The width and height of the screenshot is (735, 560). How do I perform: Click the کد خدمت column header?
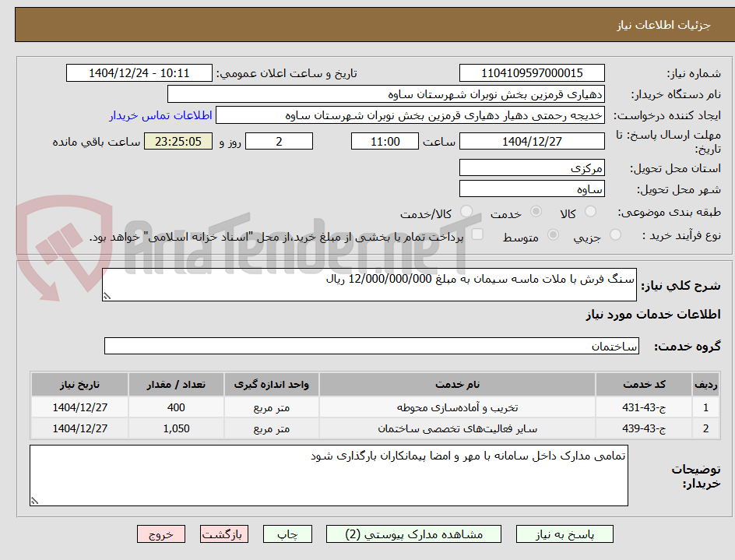(644, 385)
